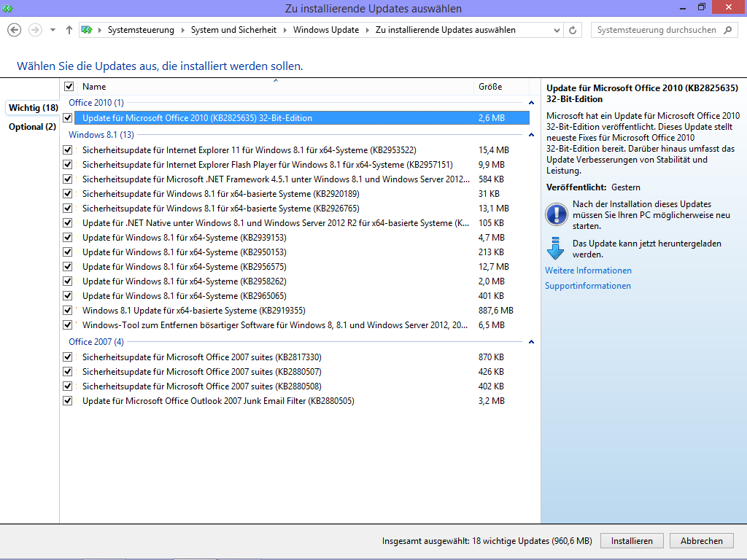Open the address bar history dropdown
Image resolution: width=747 pixels, height=560 pixels.
[557, 30]
